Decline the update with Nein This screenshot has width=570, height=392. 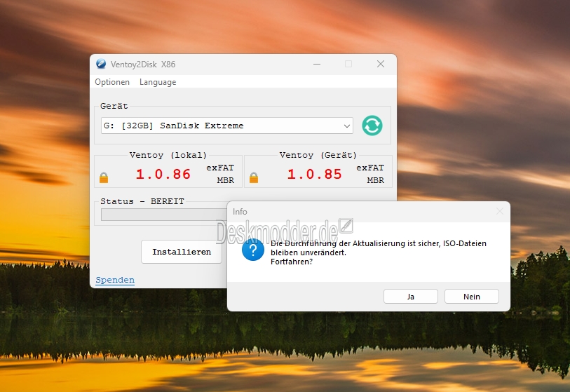click(x=471, y=297)
